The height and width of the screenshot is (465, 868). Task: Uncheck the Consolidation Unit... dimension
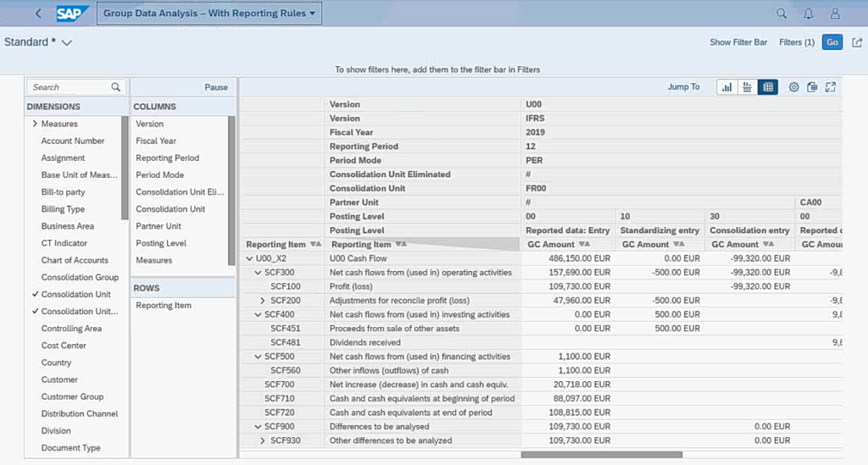35,312
